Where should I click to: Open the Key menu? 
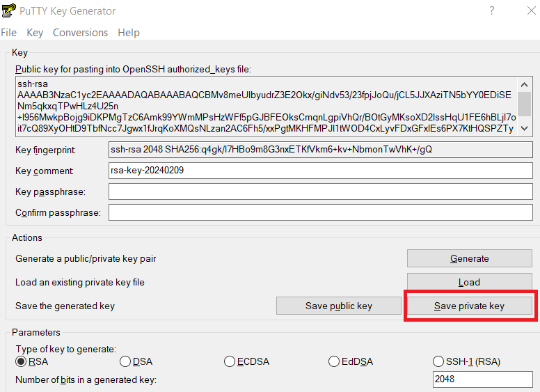(x=35, y=33)
